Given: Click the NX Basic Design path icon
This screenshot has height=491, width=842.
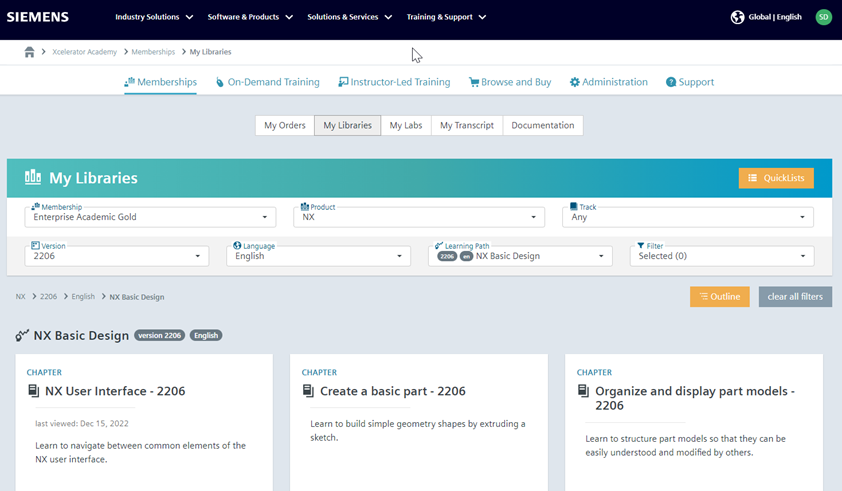Looking at the screenshot, I should coord(22,336).
